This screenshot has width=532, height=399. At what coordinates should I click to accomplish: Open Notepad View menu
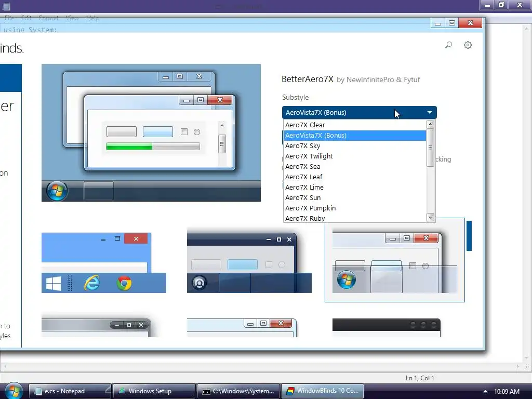(72, 18)
